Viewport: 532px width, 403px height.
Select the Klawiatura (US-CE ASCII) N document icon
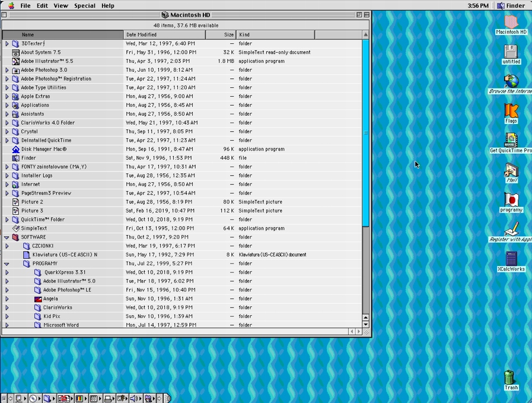27,255
